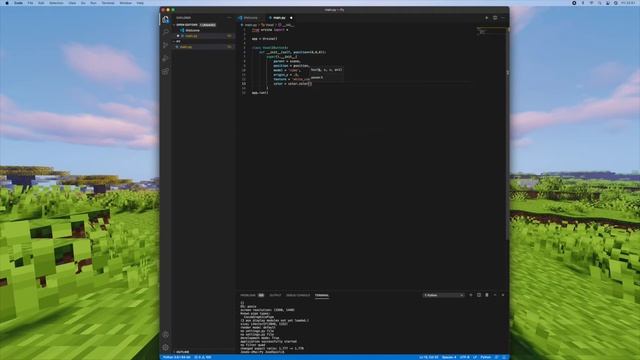
Task: Close the terminal panel
Action: click(503, 295)
